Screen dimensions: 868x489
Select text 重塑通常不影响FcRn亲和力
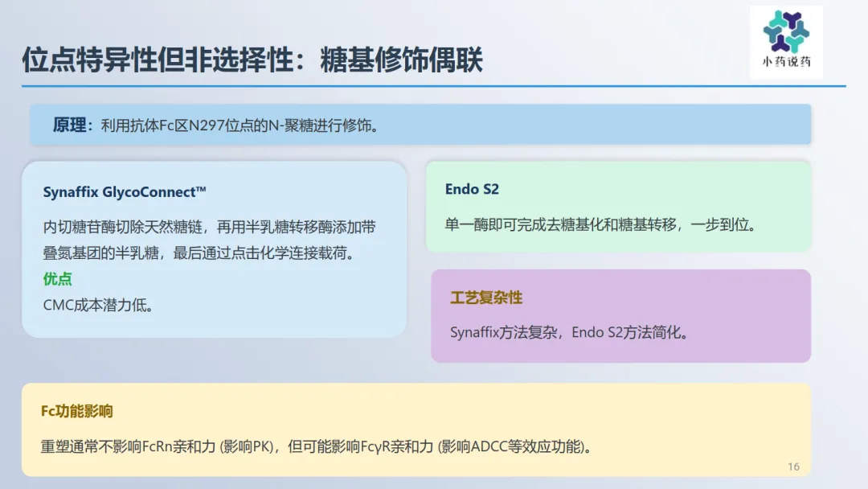(128, 446)
